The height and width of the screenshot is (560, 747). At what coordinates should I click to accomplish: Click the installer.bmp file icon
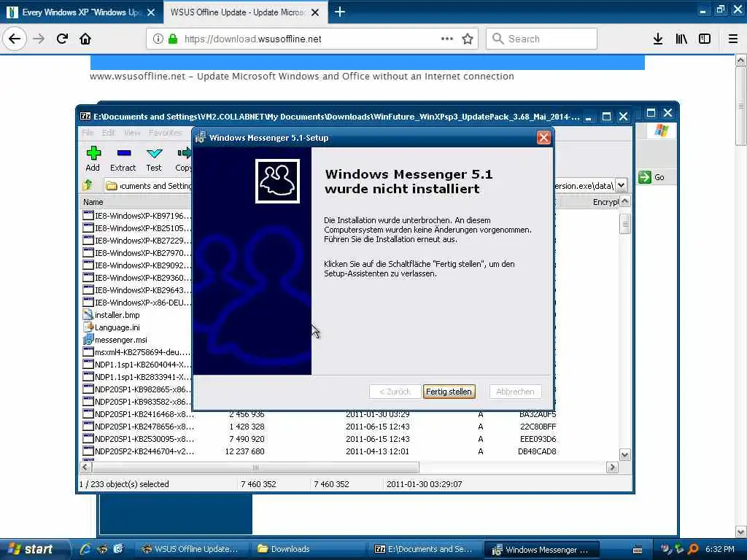click(x=88, y=315)
